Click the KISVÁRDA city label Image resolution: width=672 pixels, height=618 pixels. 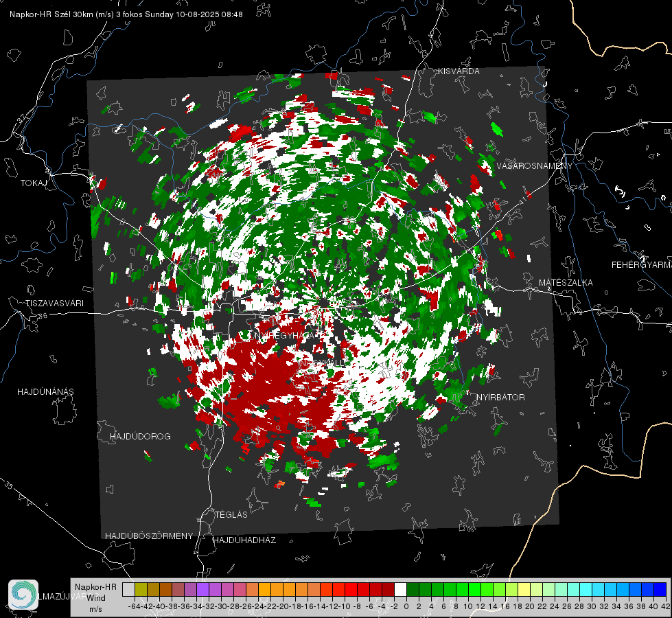(x=459, y=71)
